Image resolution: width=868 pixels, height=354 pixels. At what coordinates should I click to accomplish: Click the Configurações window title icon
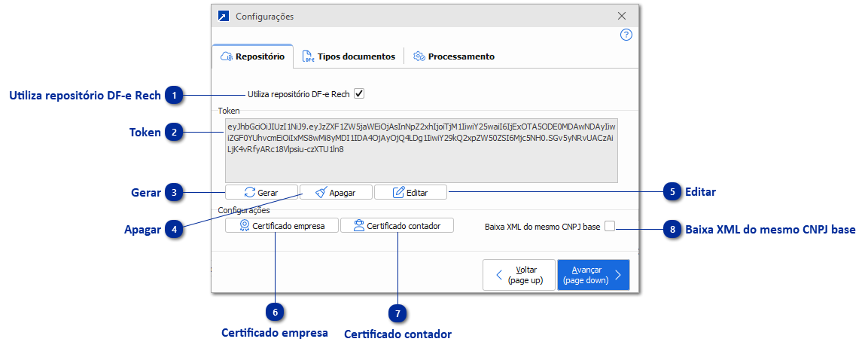223,16
